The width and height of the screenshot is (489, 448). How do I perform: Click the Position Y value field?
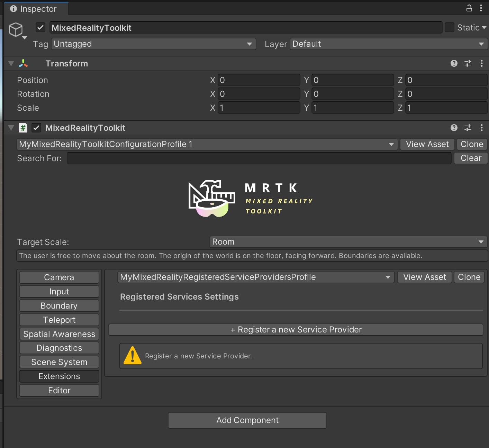[353, 80]
